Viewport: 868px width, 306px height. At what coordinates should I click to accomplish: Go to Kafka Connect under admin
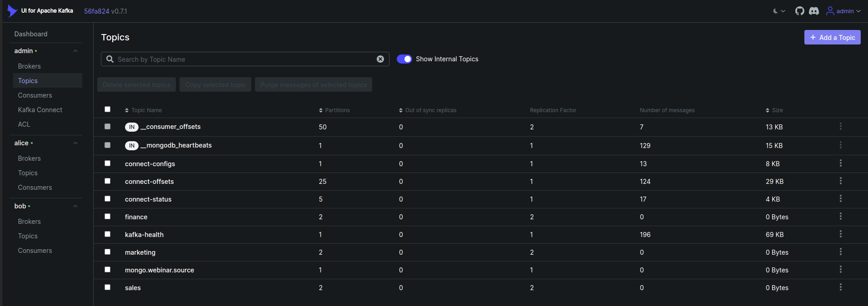coord(40,110)
